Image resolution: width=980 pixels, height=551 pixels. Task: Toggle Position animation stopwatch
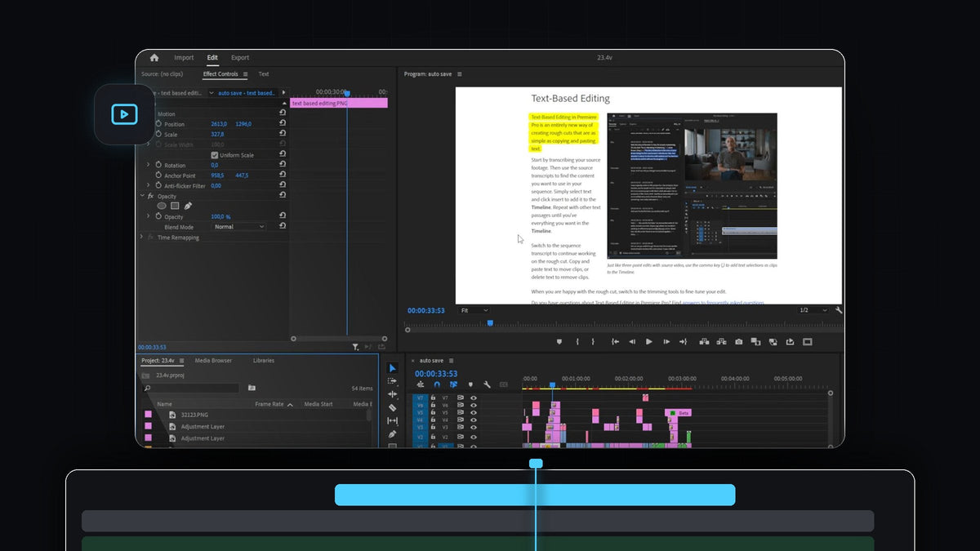pos(158,124)
